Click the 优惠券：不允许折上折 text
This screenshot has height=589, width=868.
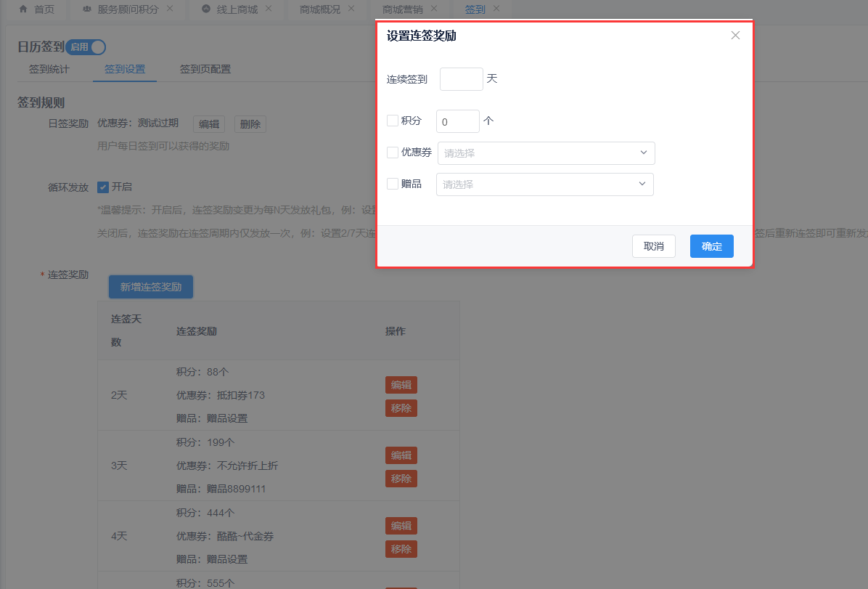tap(227, 466)
